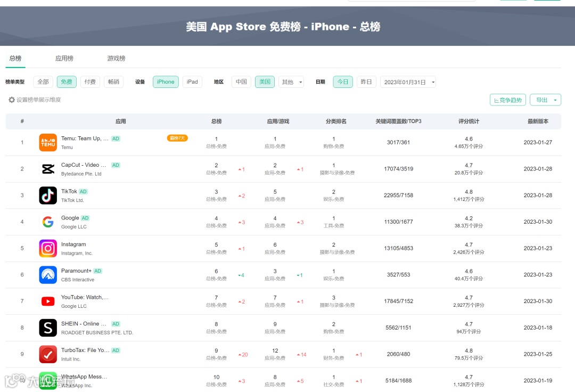Open the CapCut - Video app title

coord(84,165)
